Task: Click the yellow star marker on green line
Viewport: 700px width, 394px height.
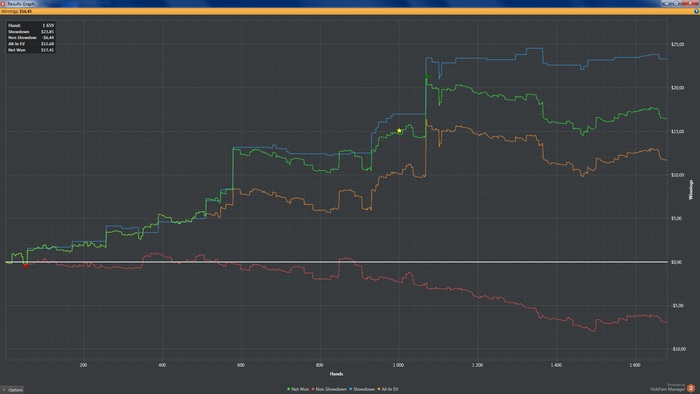Action: click(x=399, y=131)
